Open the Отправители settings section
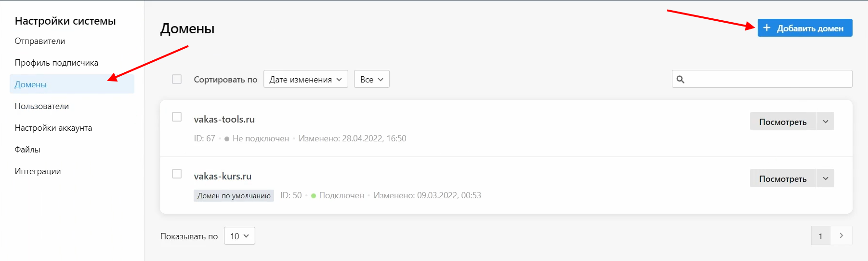 pyautogui.click(x=40, y=41)
